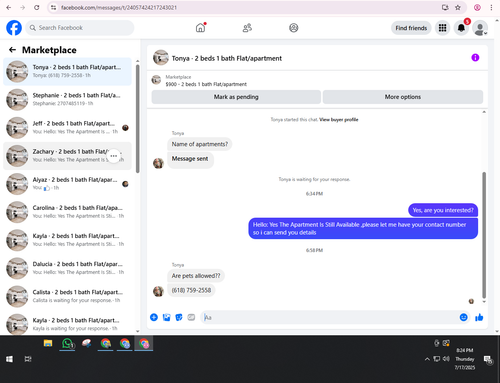The width and height of the screenshot is (500, 383).
Task: Select the Tonya conversation in the list
Action: (x=67, y=71)
